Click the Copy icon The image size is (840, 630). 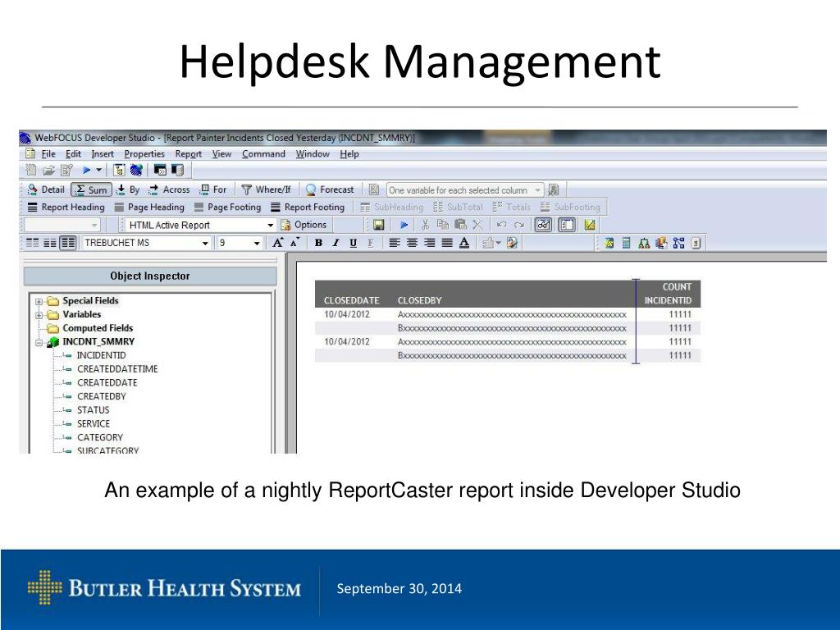442,225
